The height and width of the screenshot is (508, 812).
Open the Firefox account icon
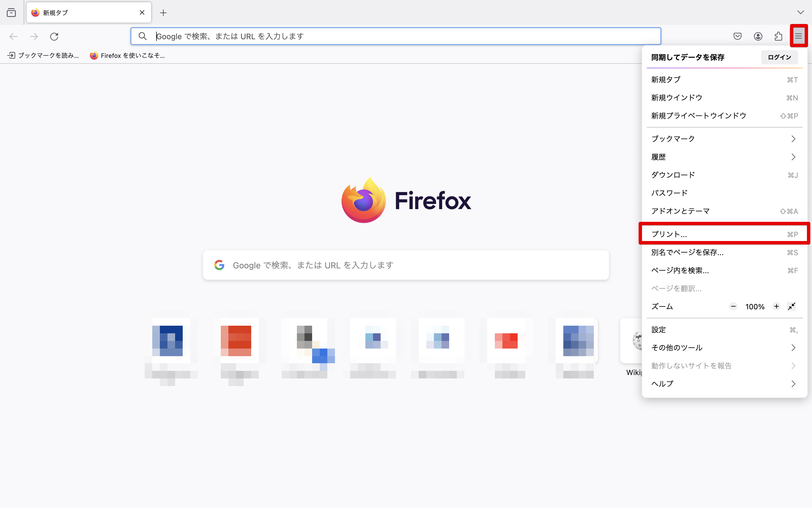pyautogui.click(x=758, y=36)
